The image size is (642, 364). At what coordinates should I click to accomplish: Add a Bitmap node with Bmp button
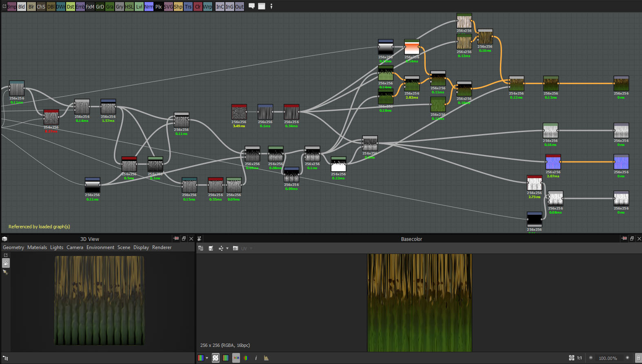(12, 7)
